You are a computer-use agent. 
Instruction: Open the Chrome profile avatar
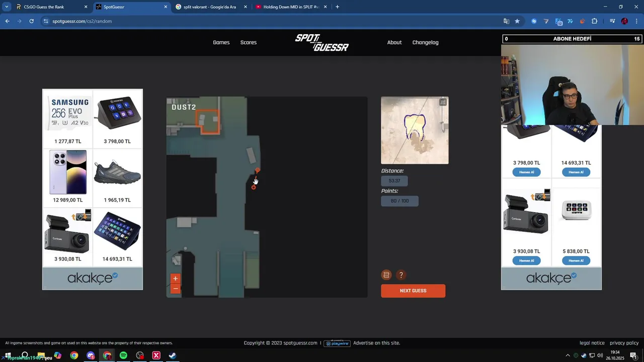pos(624,21)
